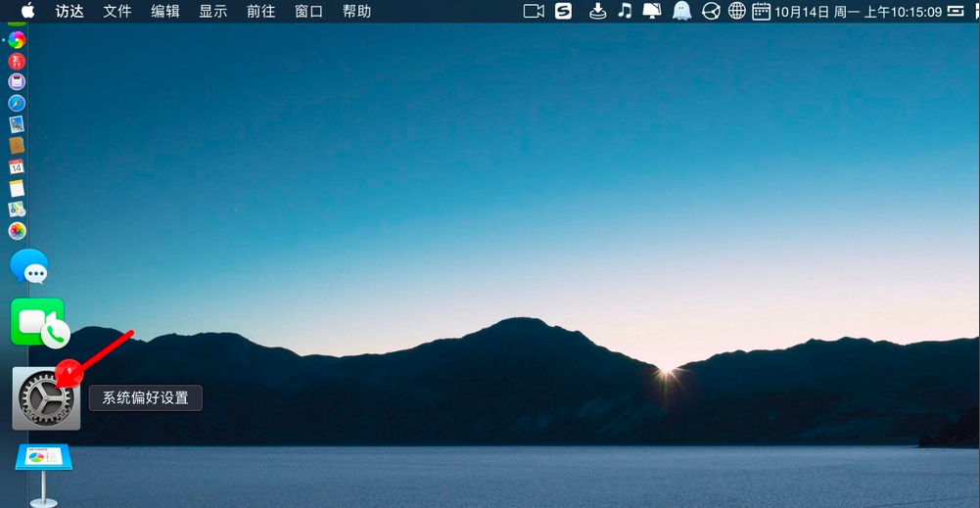980x508 pixels.
Task: Open the 显示 menu
Action: pyautogui.click(x=212, y=11)
